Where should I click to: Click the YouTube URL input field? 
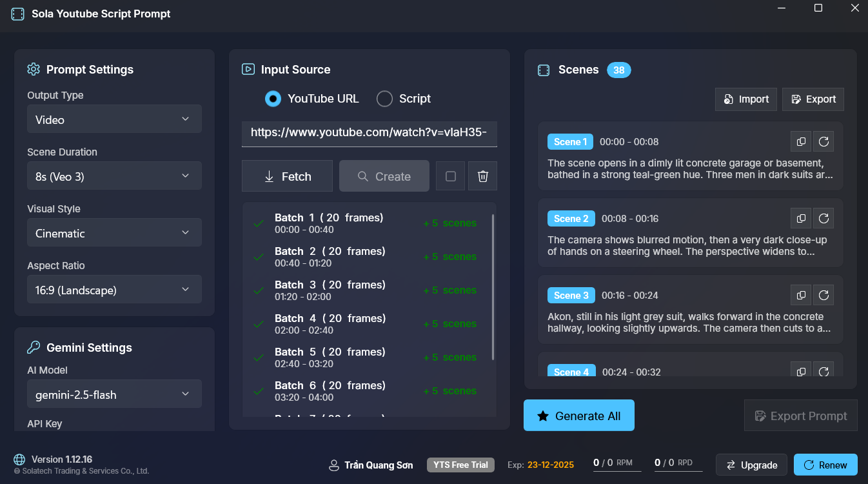pyautogui.click(x=370, y=132)
